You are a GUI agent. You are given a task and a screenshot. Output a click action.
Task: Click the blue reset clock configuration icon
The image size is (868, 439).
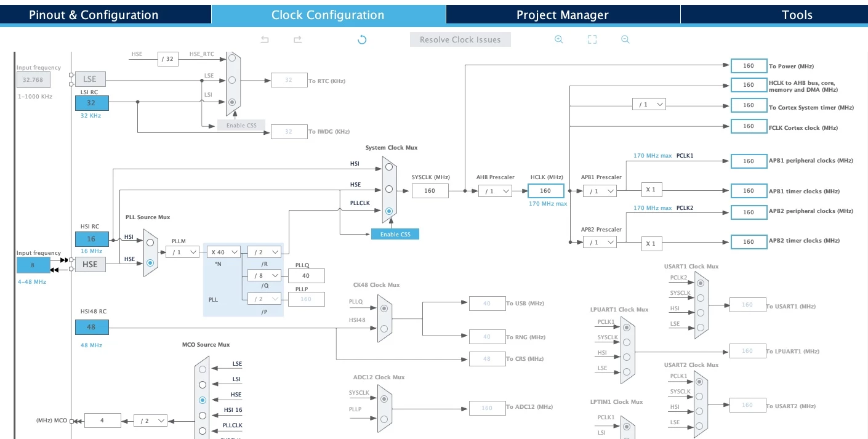click(362, 39)
